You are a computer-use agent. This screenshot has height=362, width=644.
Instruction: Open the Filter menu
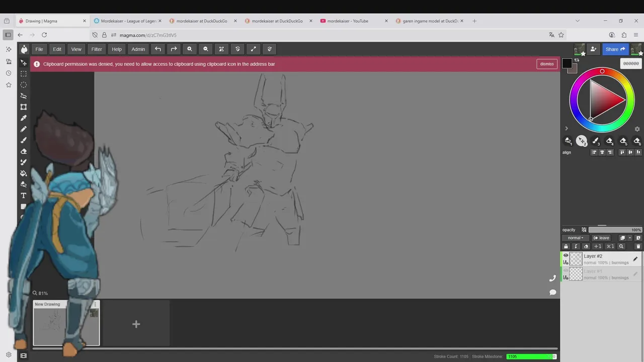point(97,49)
